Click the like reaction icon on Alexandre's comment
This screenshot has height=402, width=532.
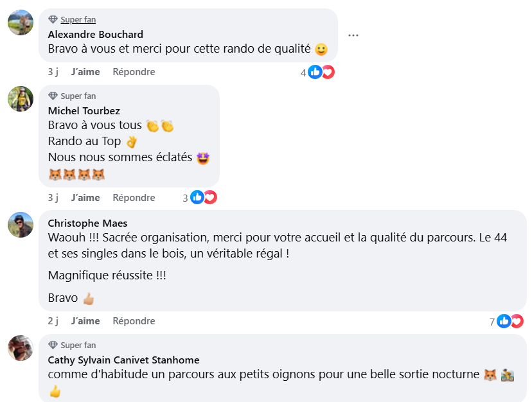315,72
